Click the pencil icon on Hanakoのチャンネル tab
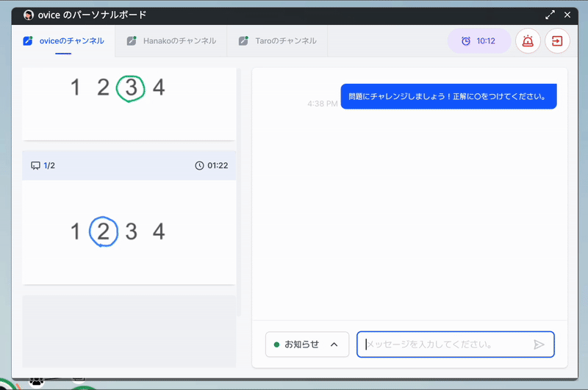 (x=132, y=40)
